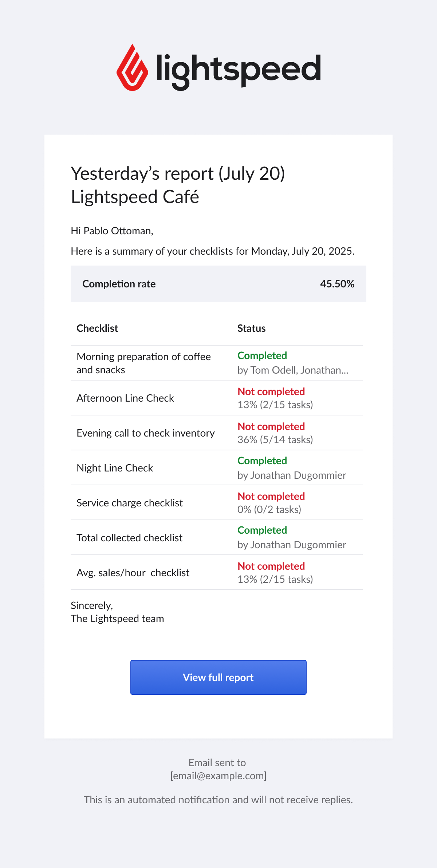Open the View full report button

point(219,677)
